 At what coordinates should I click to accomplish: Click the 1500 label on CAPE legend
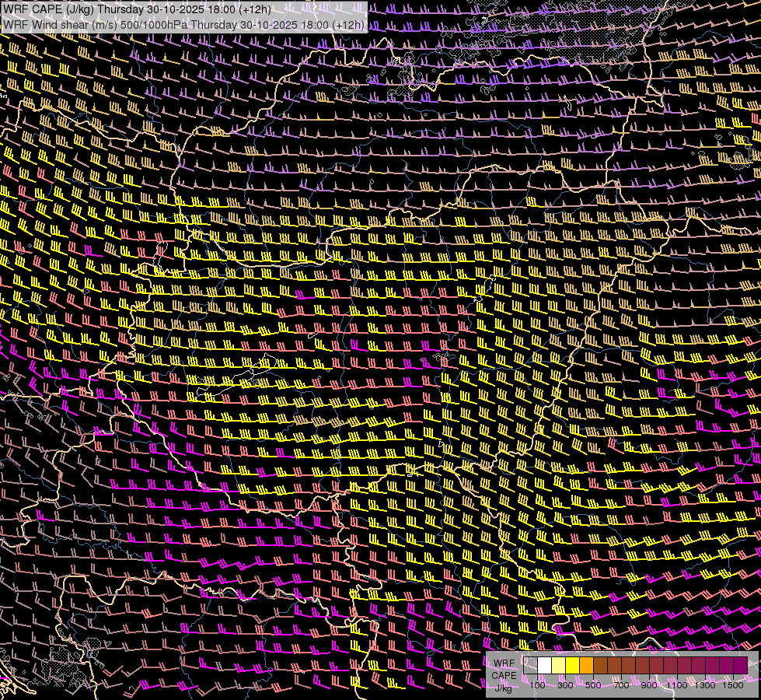tap(733, 685)
